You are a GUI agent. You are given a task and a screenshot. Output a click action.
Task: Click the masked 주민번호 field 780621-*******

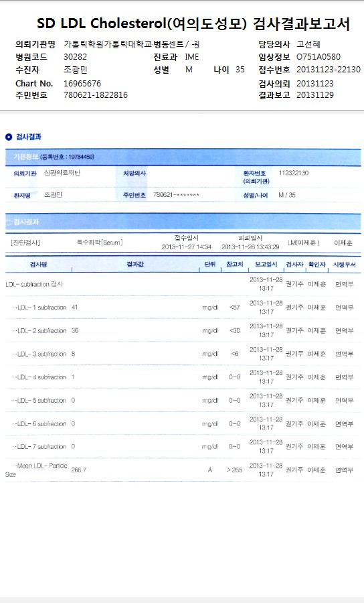point(176,195)
